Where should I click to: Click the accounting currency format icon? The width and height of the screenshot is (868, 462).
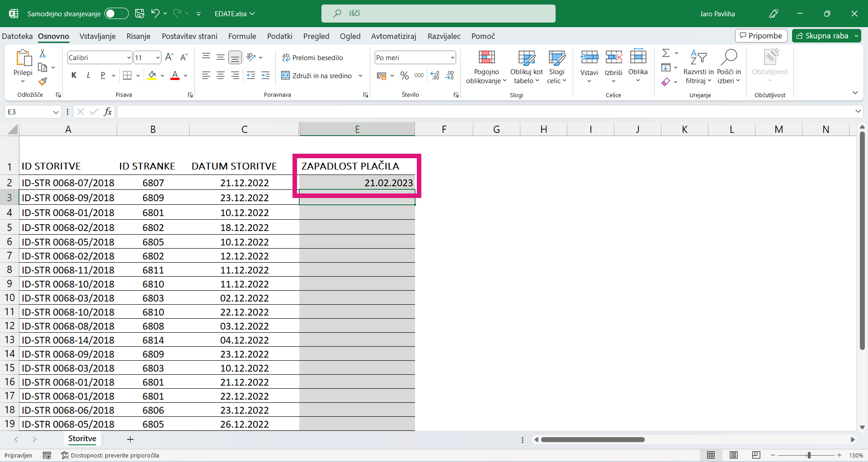click(x=382, y=75)
